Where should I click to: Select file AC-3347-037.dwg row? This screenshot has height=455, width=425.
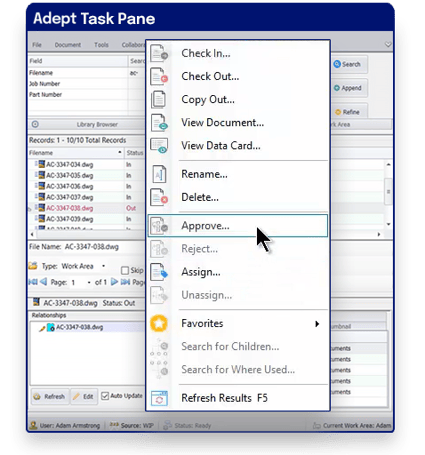tap(87, 197)
